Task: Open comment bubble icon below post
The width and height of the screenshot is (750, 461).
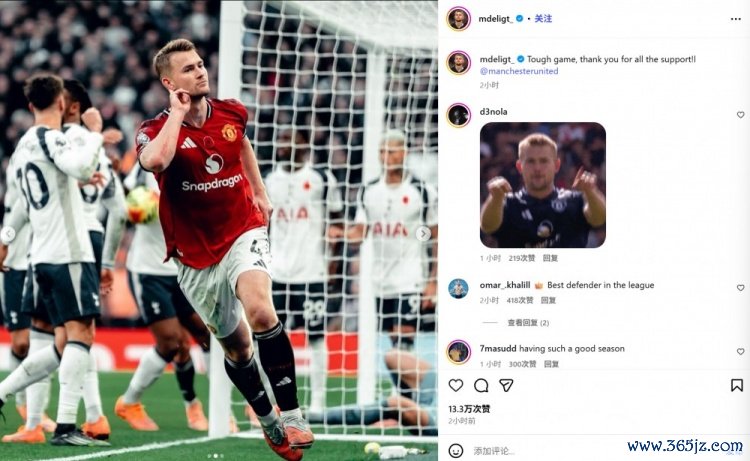Action: point(481,385)
